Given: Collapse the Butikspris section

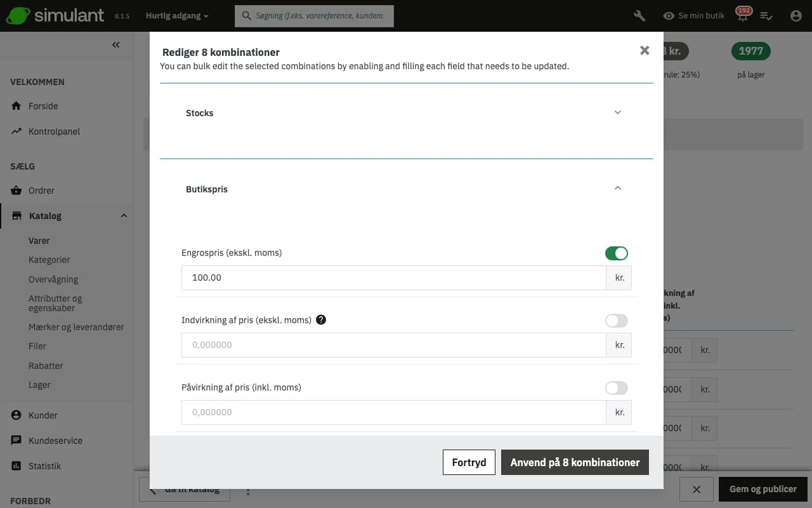Looking at the screenshot, I should click(x=617, y=189).
